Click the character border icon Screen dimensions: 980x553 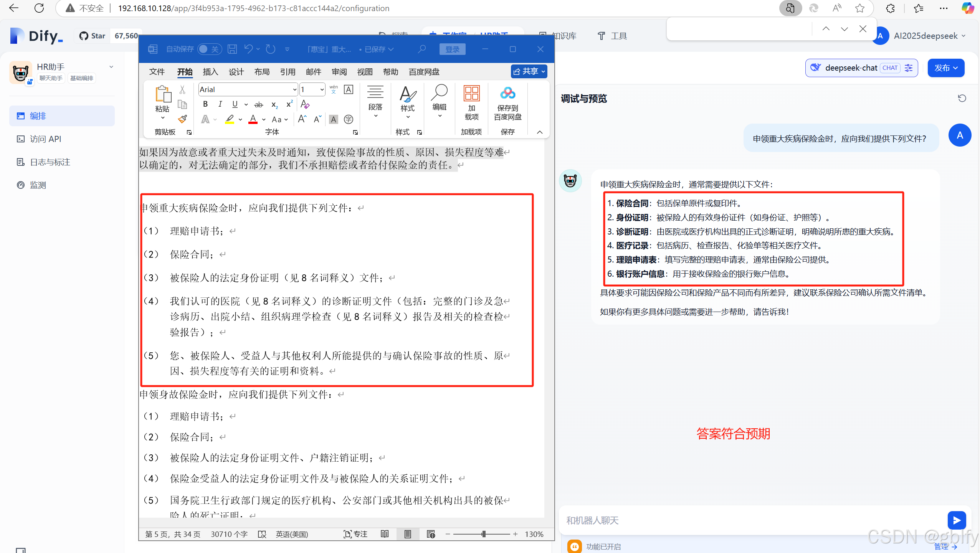(x=349, y=89)
